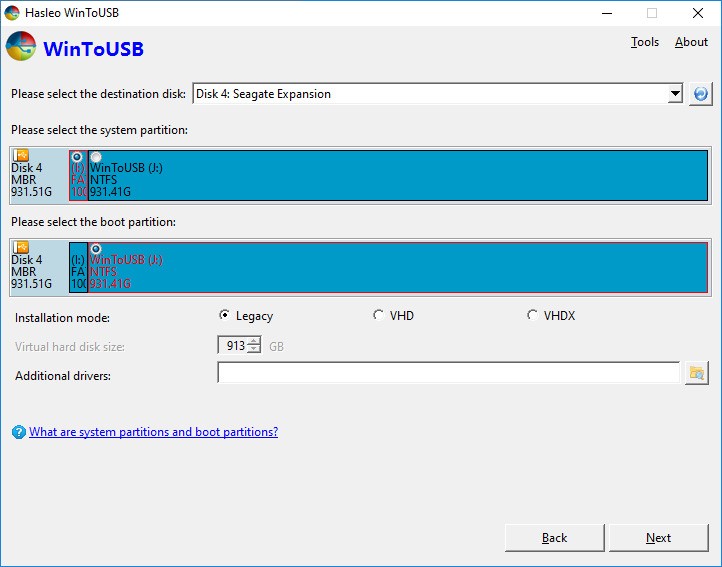Click the 913 disk size value field
The width and height of the screenshot is (722, 567).
pos(233,345)
